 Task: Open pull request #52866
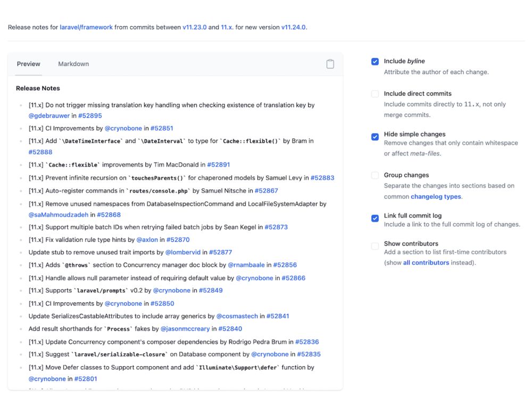point(293,278)
